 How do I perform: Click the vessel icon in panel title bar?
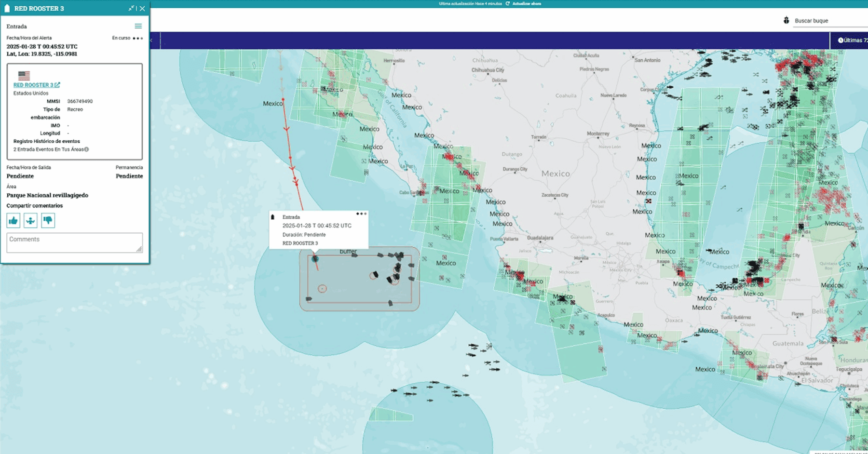7,8
